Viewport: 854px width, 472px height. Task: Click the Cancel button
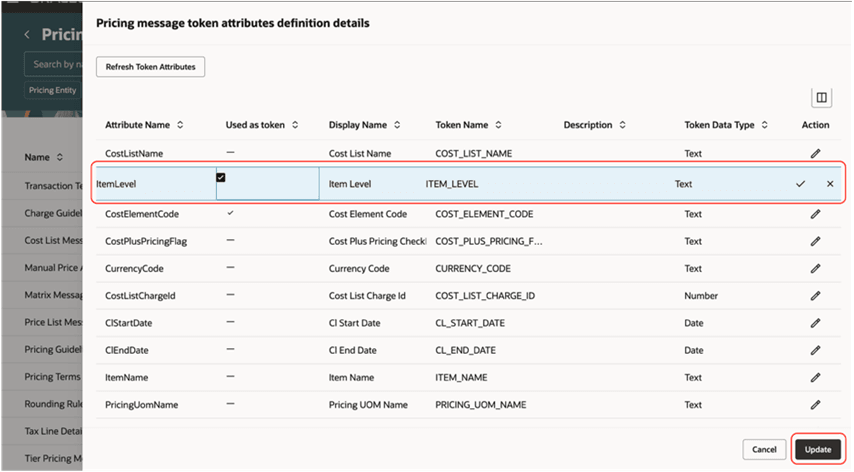click(x=764, y=450)
